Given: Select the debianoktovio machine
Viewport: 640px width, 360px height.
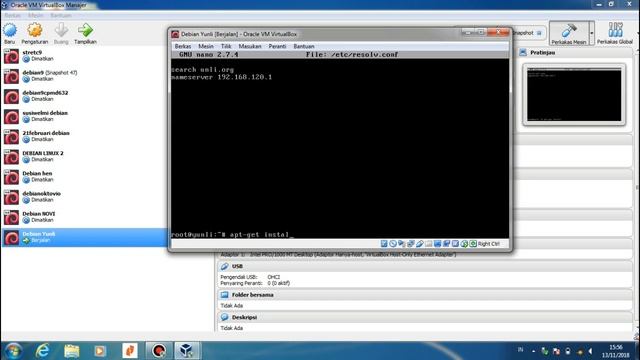Looking at the screenshot, I should [84, 197].
